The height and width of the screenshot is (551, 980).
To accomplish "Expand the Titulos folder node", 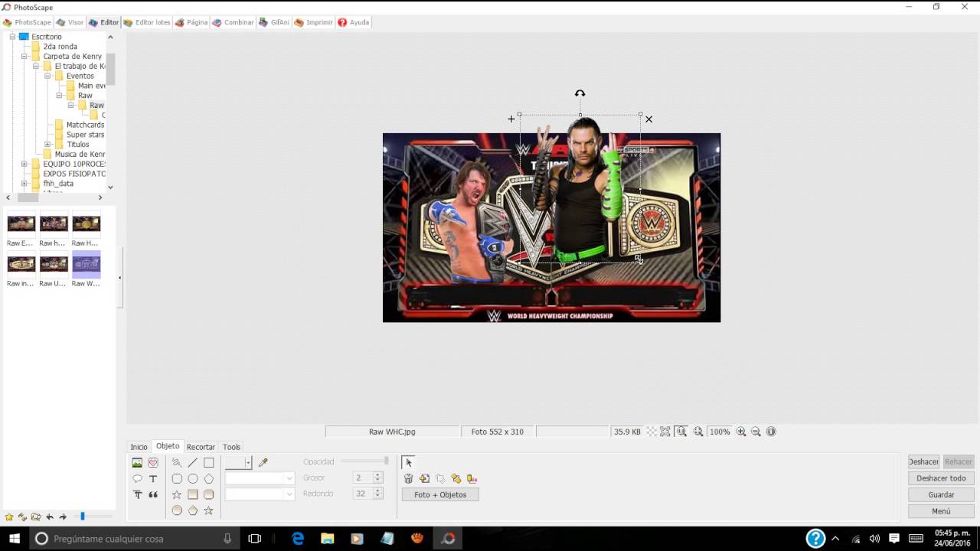I will tap(47, 145).
